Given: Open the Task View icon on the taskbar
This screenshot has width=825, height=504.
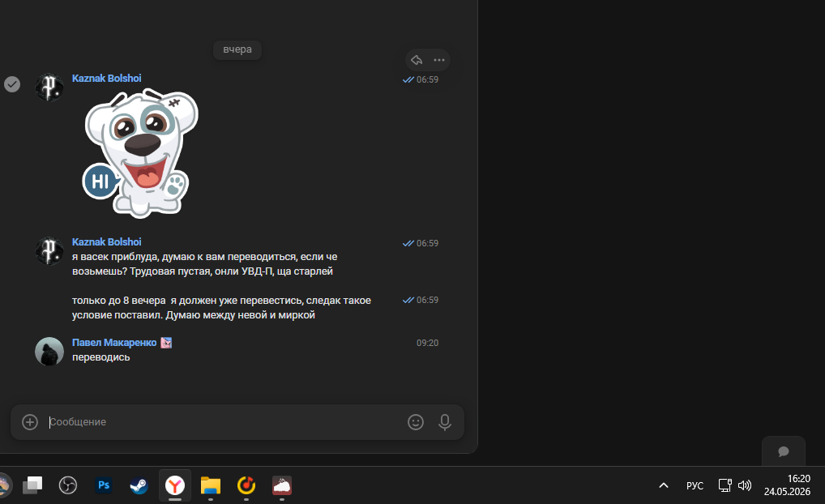Looking at the screenshot, I should tap(32, 485).
